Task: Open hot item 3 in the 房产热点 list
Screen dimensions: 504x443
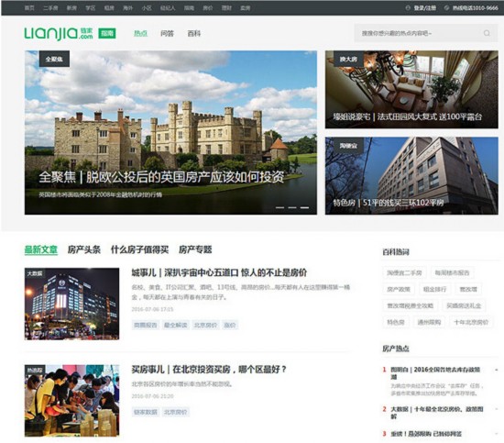Action: (426, 434)
